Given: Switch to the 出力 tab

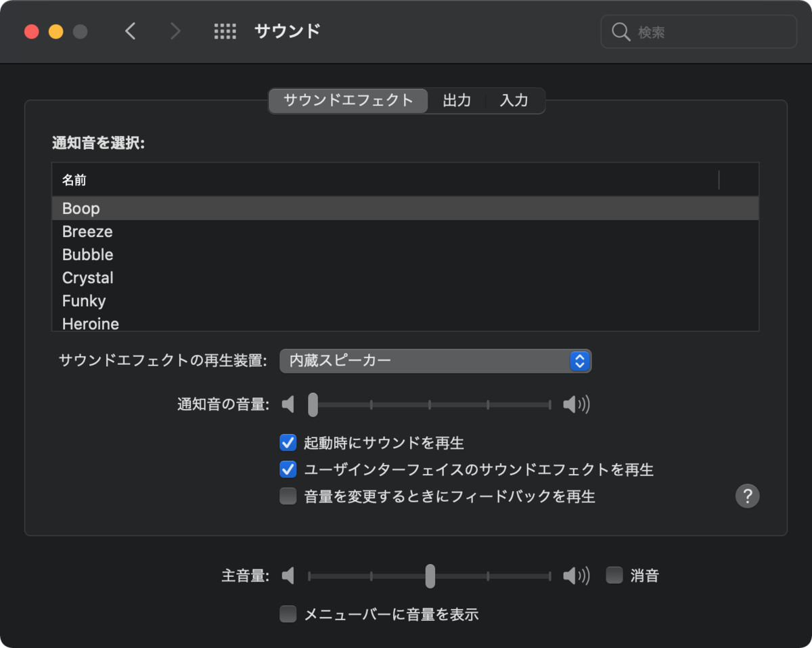Looking at the screenshot, I should point(456,100).
